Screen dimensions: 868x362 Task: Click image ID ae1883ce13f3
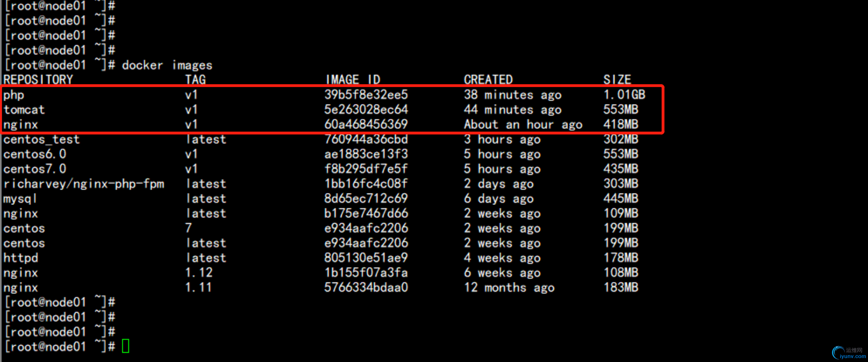click(366, 154)
